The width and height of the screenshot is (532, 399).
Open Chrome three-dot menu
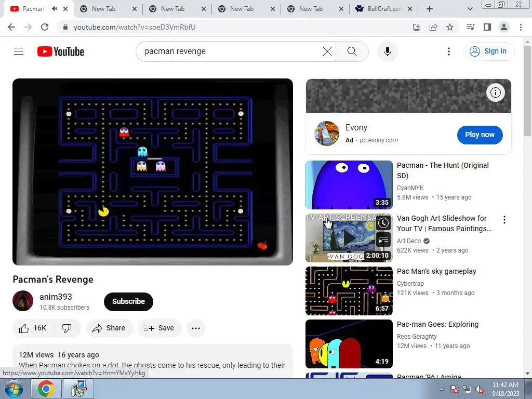(521, 27)
